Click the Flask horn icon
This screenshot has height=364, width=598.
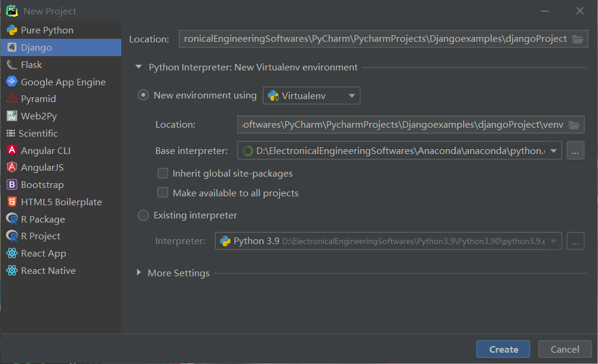[12, 64]
